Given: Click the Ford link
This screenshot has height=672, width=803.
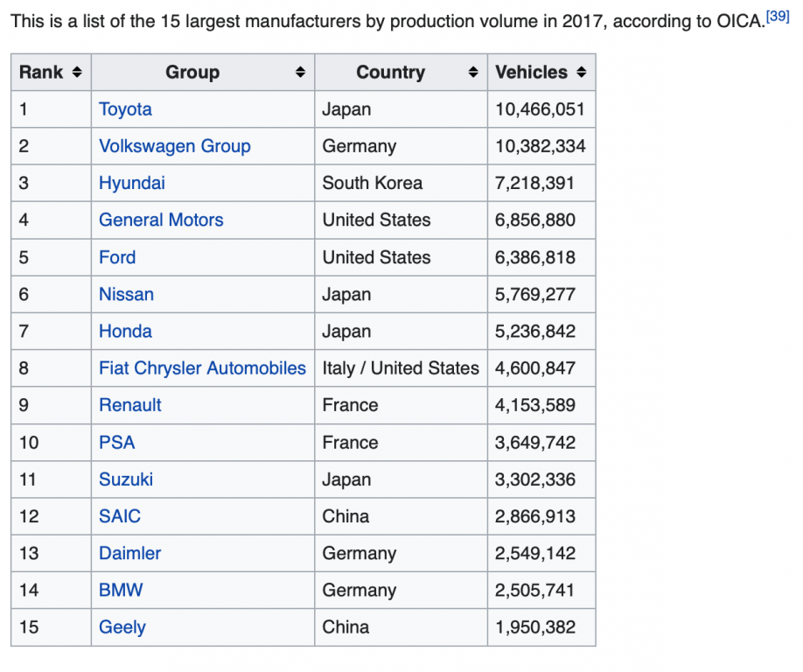Looking at the screenshot, I should pyautogui.click(x=117, y=257).
